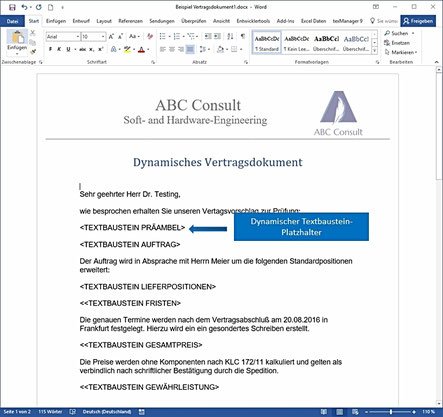
Task: Apply yellow text highlight color
Action: click(x=127, y=50)
